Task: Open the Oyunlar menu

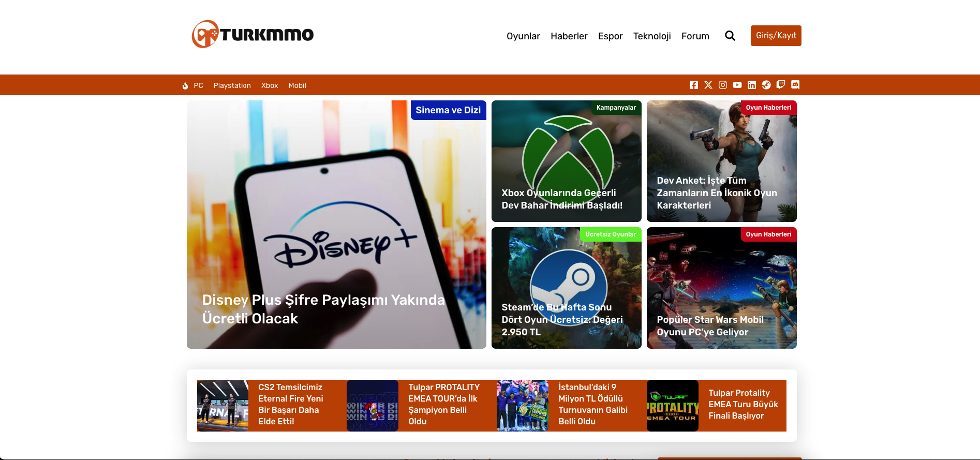Action: (x=523, y=36)
